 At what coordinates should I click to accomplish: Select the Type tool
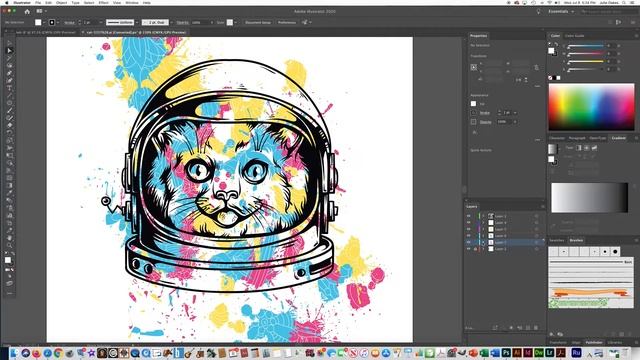click(9, 88)
